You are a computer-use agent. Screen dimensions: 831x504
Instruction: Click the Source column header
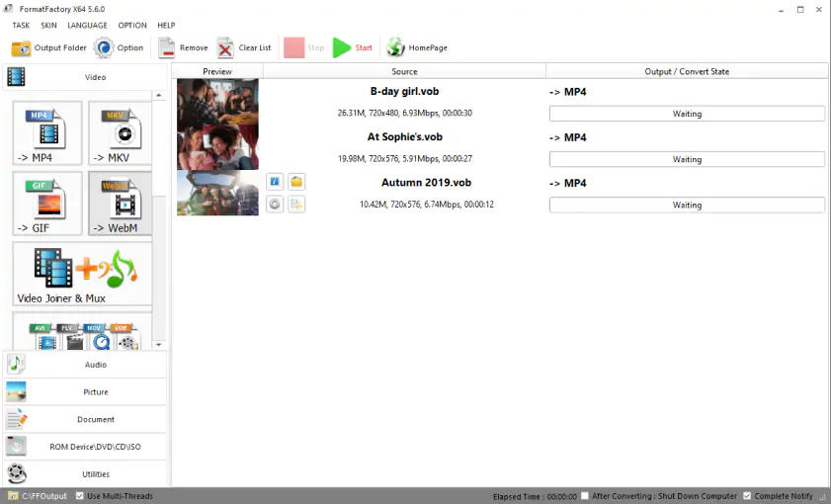404,71
